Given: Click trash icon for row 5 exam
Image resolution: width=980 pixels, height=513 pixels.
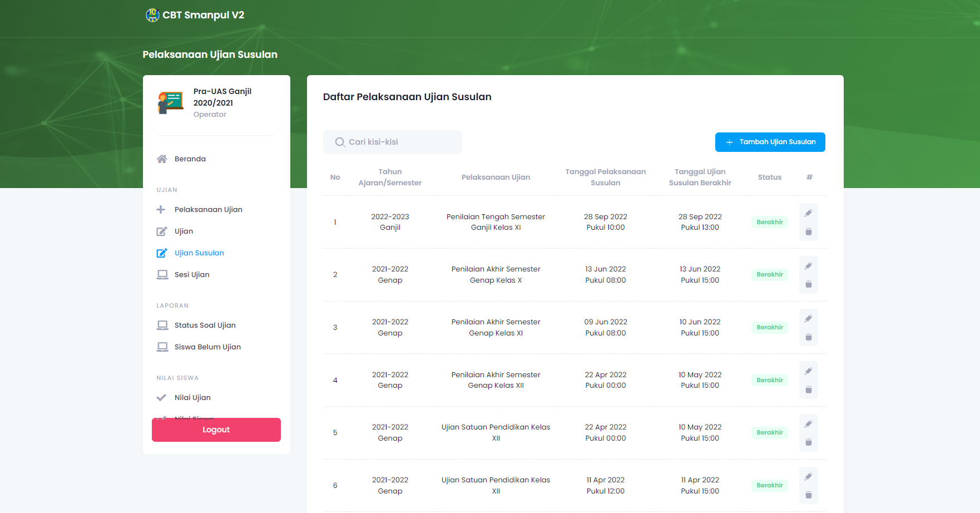Looking at the screenshot, I should pyautogui.click(x=808, y=442).
